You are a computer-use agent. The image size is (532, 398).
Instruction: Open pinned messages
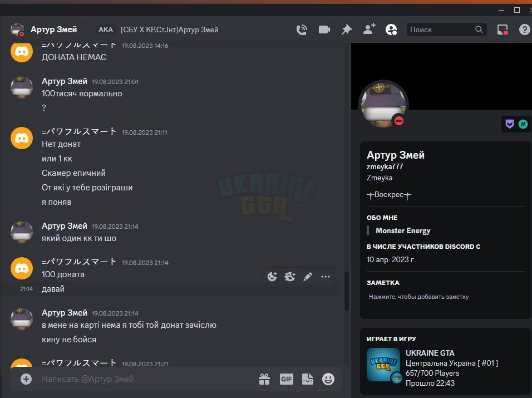(346, 30)
